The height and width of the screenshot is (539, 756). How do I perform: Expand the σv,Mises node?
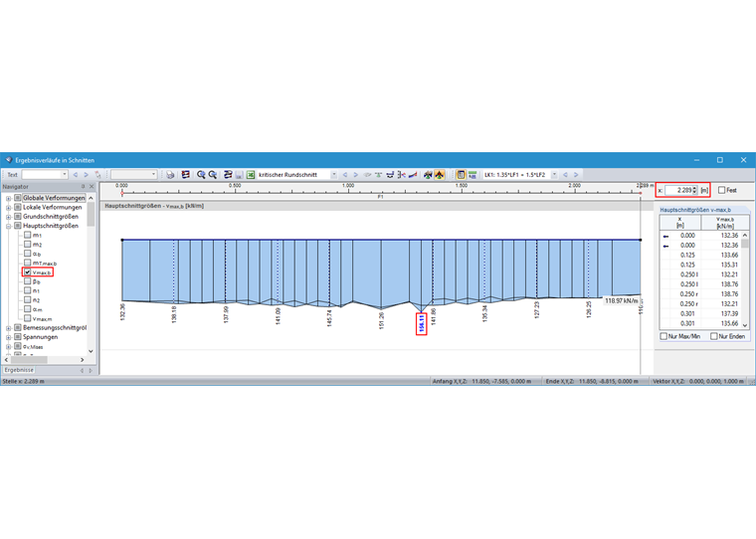coord(8,347)
